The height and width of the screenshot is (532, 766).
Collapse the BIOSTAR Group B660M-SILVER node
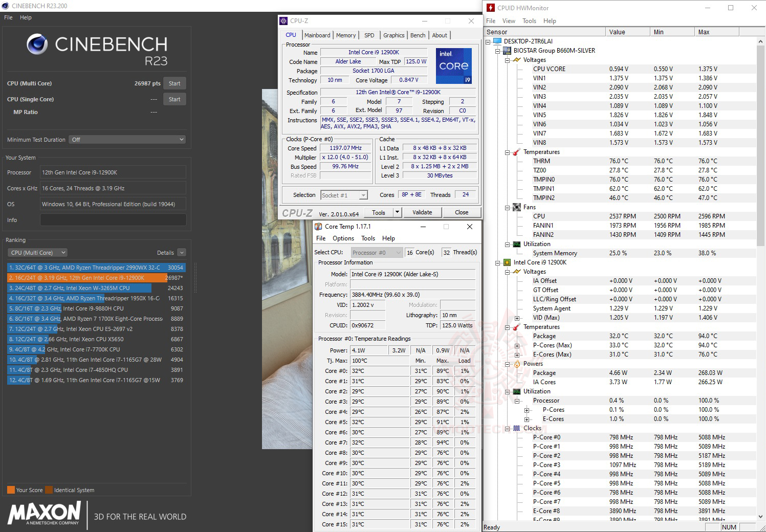497,51
